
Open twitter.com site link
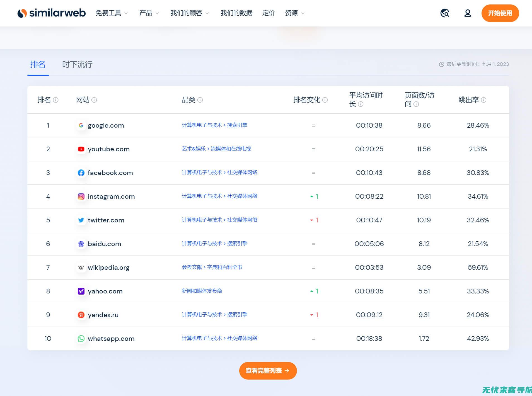(x=106, y=220)
